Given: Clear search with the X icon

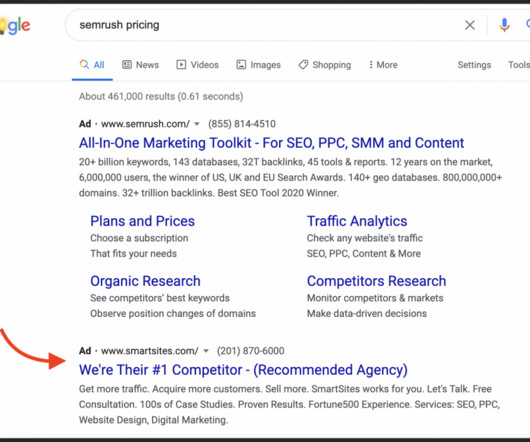Looking at the screenshot, I should coord(470,25).
